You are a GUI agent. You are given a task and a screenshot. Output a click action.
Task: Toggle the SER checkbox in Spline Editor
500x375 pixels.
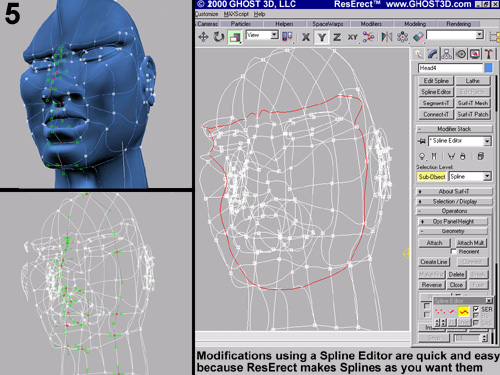pos(476,309)
